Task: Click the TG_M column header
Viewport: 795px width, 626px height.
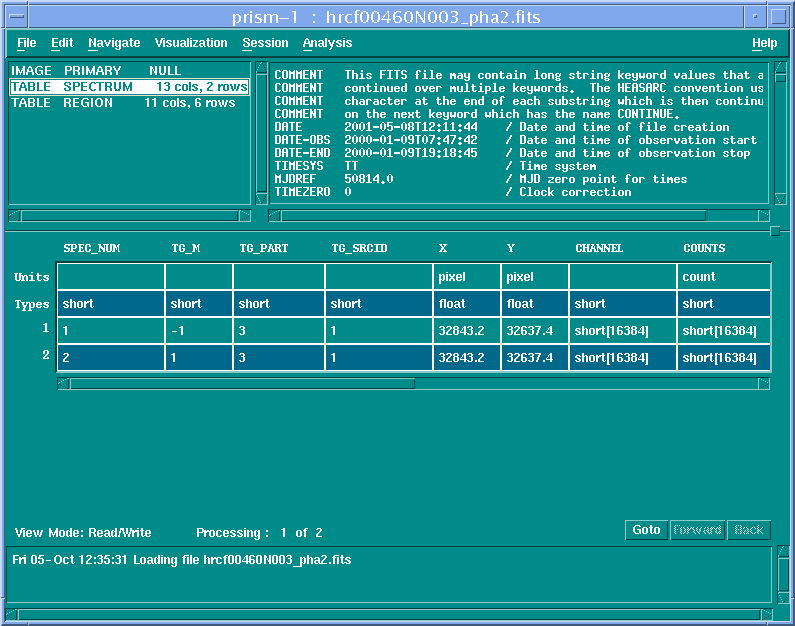Action: click(186, 248)
